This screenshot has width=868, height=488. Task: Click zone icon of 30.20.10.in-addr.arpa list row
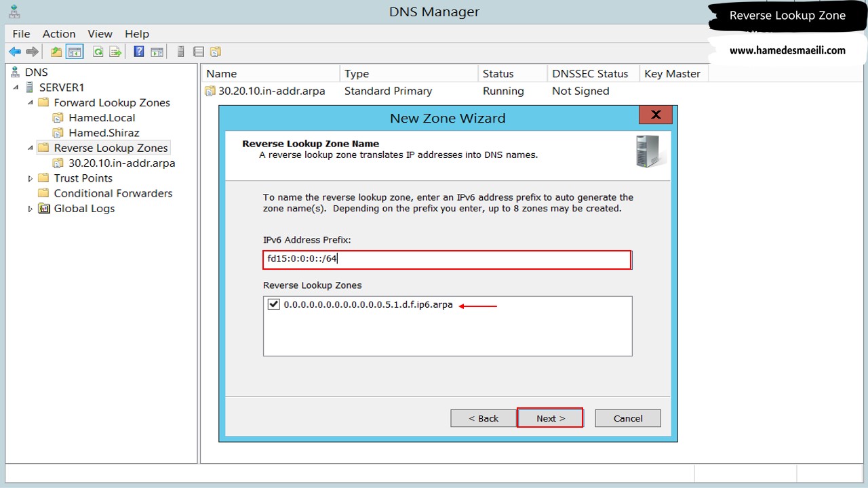tap(210, 91)
